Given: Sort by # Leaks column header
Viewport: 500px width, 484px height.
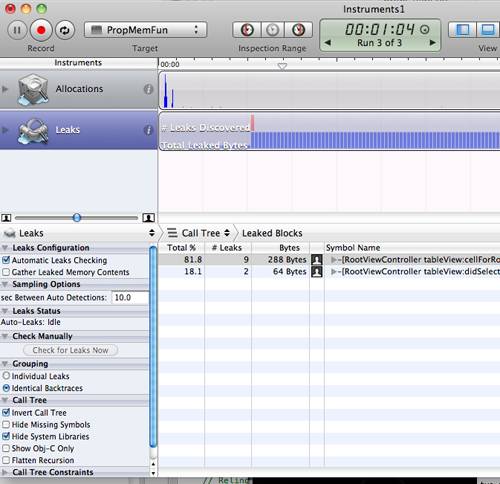Looking at the screenshot, I should pos(228,248).
